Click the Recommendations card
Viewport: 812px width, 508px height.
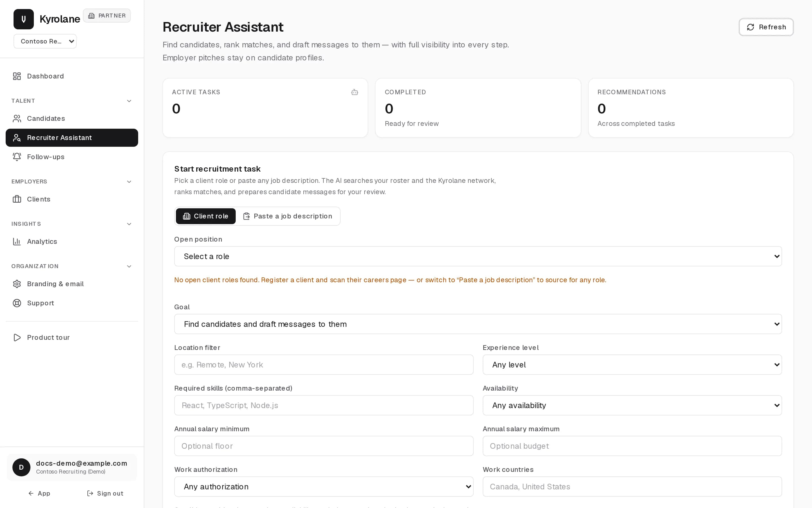[x=691, y=108]
